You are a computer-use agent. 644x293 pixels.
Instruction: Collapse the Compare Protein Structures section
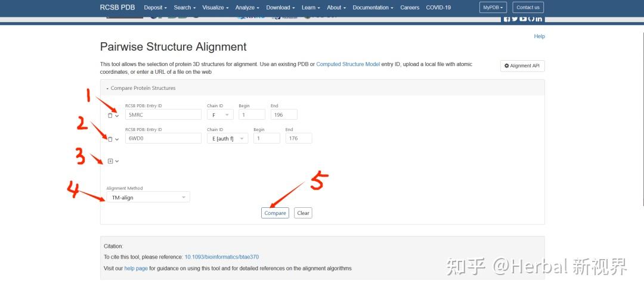click(x=141, y=88)
